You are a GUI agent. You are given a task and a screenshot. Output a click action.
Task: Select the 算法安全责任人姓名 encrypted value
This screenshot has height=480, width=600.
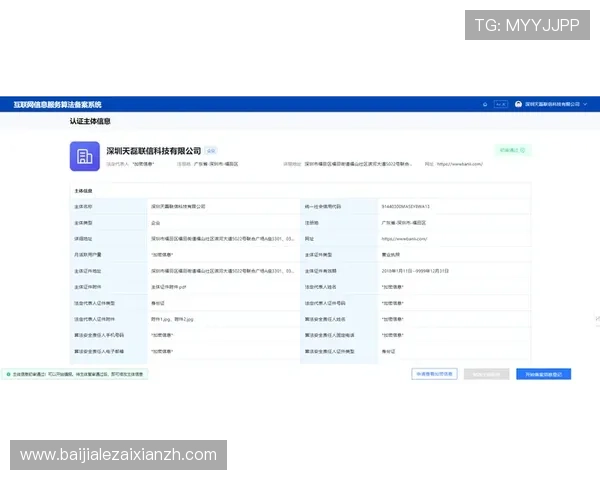click(393, 319)
